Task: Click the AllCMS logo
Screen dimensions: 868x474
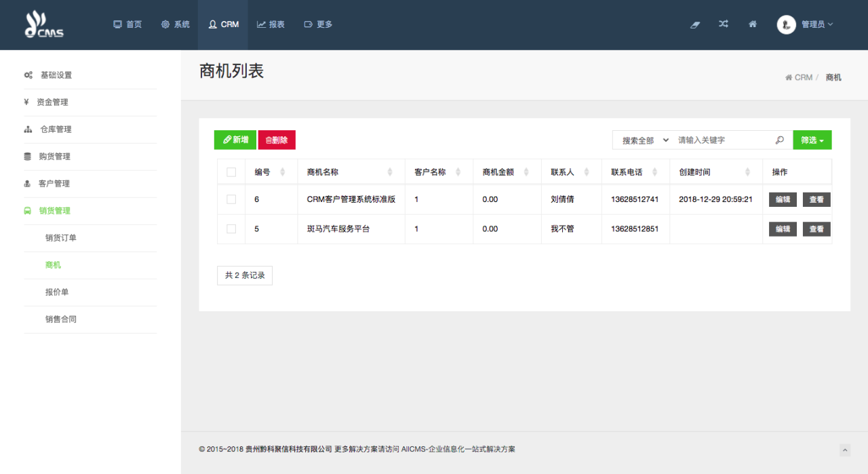Action: click(x=44, y=24)
